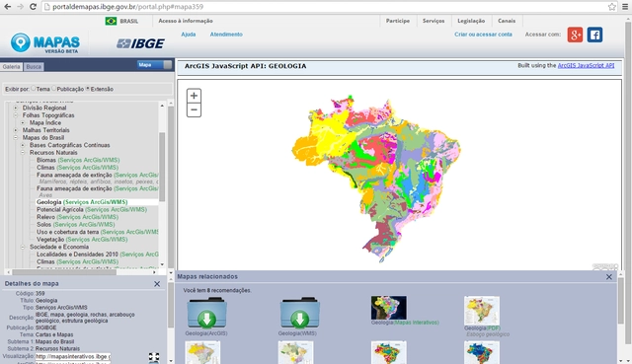The height and width of the screenshot is (364, 632).
Task: Expand the Malhas Territoriais node
Action: (x=16, y=130)
